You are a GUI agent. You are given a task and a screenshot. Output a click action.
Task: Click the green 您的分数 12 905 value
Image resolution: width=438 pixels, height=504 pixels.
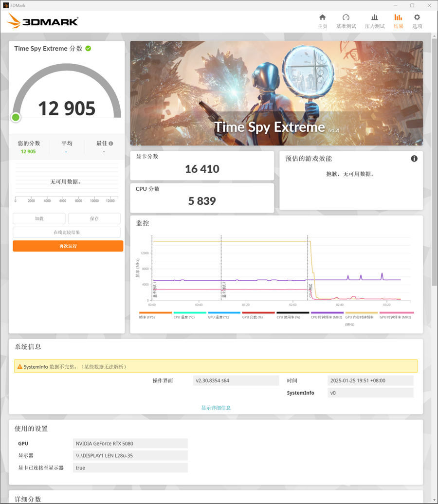tap(28, 151)
